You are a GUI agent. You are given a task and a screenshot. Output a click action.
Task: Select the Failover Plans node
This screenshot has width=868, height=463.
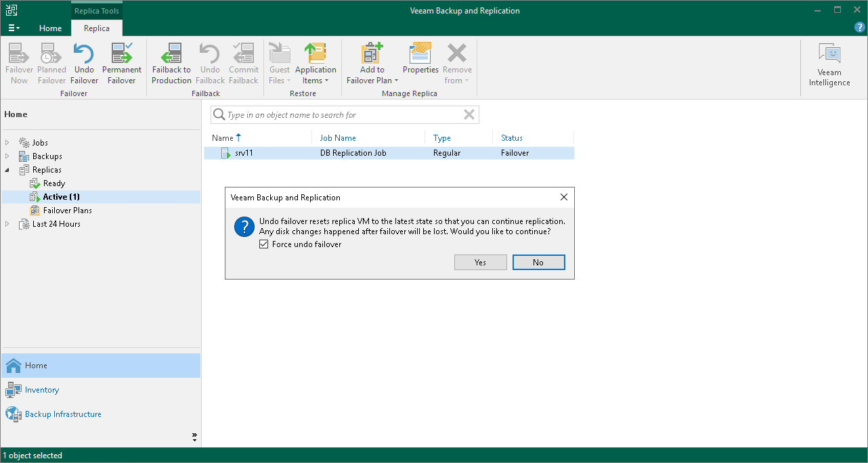coord(67,211)
